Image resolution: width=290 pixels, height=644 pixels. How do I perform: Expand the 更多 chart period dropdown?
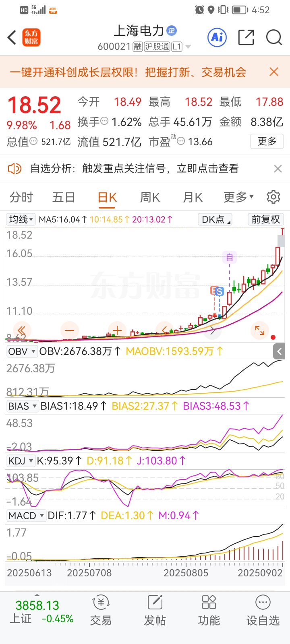click(238, 197)
